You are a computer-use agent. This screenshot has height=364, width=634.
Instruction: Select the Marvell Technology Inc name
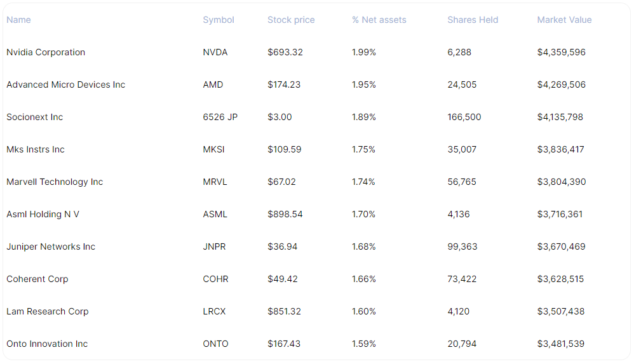(55, 182)
